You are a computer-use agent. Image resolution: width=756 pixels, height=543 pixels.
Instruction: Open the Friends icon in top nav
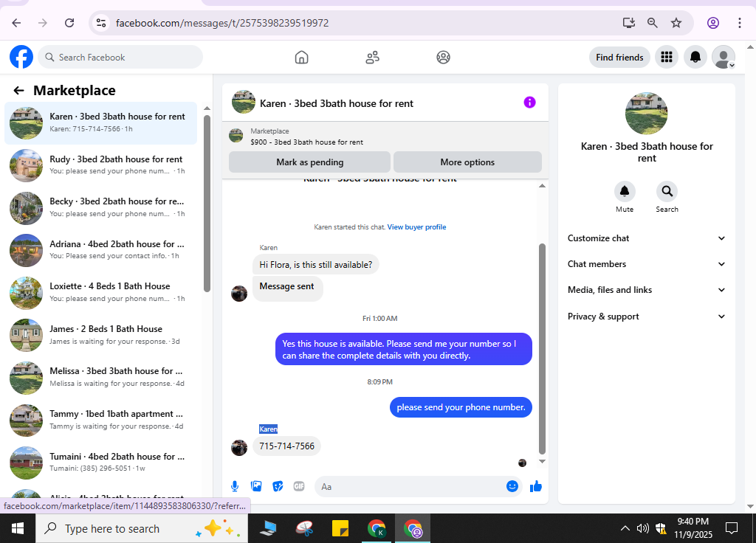tap(372, 58)
